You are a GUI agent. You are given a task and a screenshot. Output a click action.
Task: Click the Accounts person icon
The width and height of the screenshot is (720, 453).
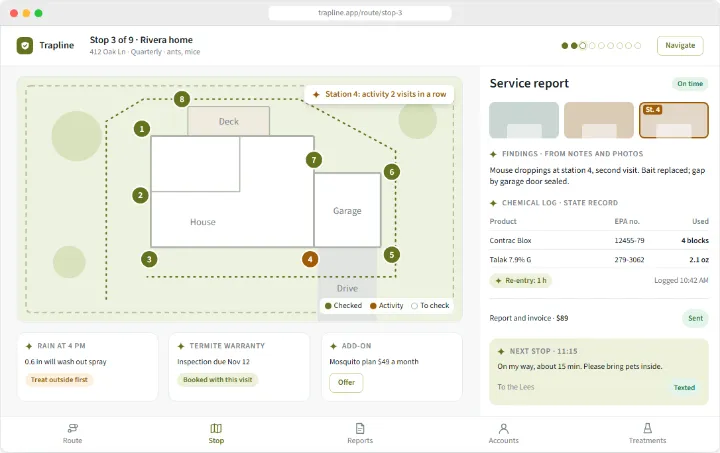click(x=504, y=428)
